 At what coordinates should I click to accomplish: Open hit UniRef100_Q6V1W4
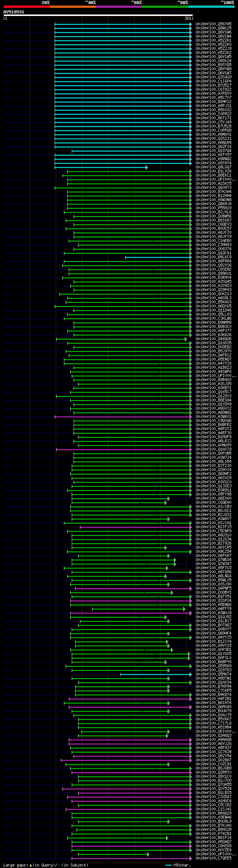click(213, 36)
